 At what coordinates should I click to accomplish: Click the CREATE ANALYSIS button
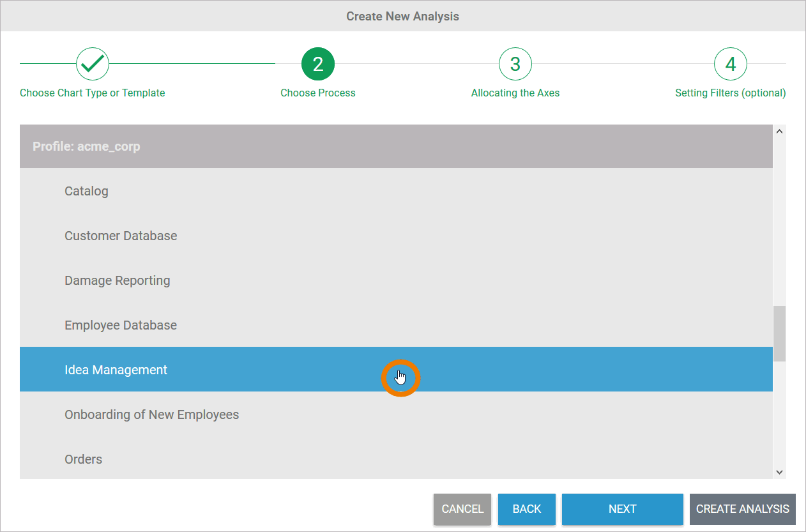(x=742, y=509)
